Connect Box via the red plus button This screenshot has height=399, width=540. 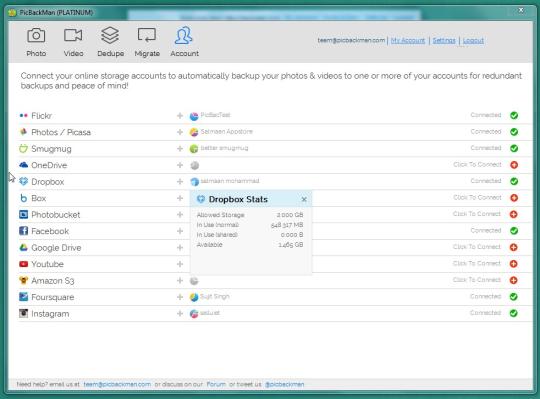click(514, 198)
